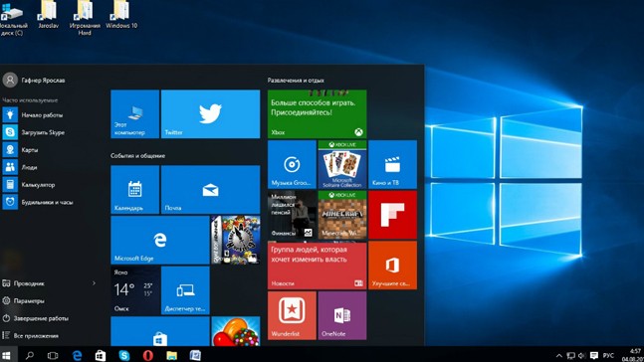The image size is (644, 362).
Task: Launch the Xbox tile
Action: tap(318, 114)
